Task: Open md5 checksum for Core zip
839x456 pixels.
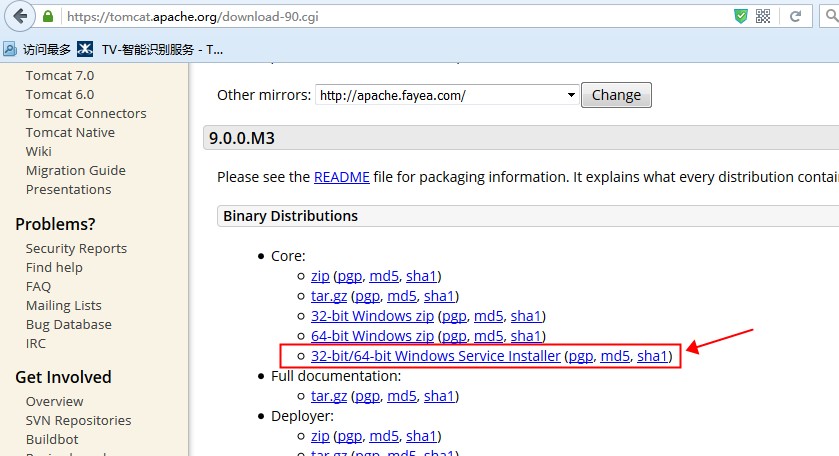Action: tap(384, 276)
